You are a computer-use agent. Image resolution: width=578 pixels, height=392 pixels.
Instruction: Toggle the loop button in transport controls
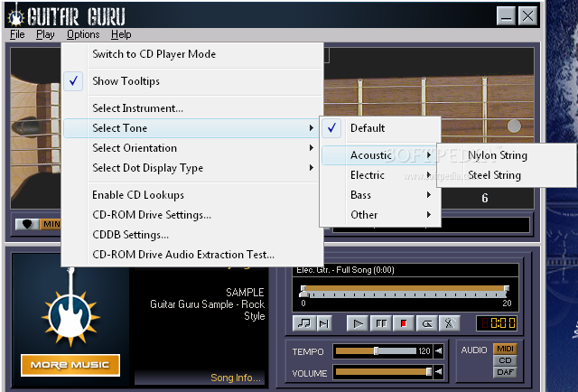(x=426, y=323)
